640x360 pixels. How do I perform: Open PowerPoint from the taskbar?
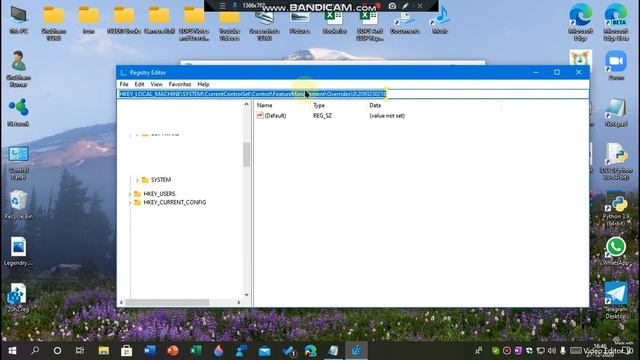pos(173,351)
